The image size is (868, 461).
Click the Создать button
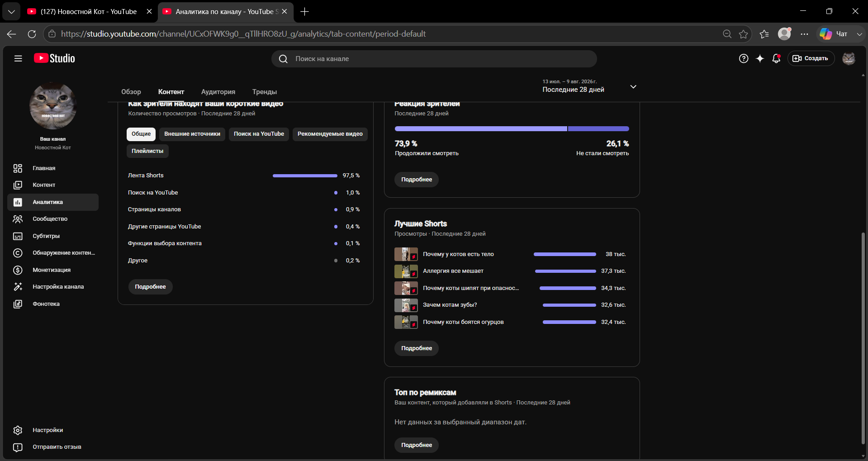[x=811, y=58]
